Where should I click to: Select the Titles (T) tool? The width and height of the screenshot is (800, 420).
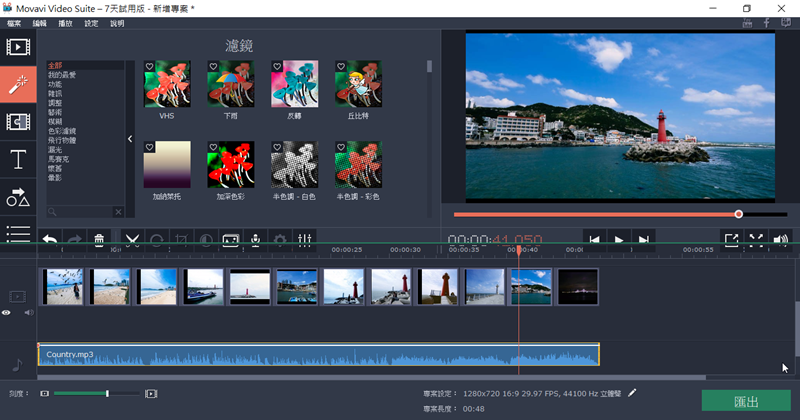17,159
